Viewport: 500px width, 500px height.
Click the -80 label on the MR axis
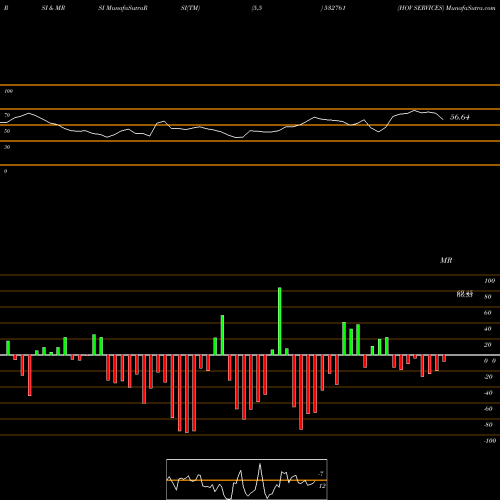pyautogui.click(x=488, y=425)
